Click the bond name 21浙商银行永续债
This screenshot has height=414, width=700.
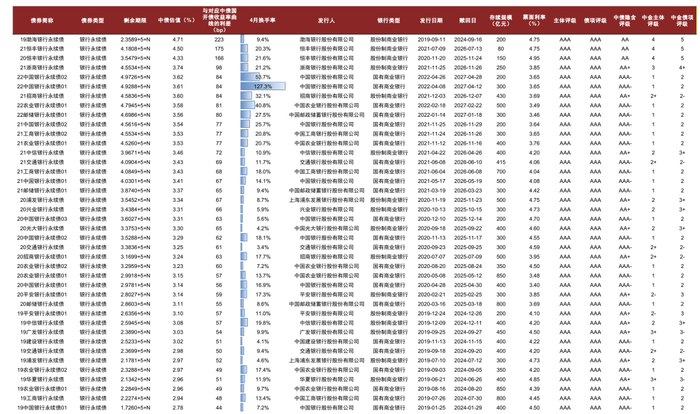(x=42, y=67)
